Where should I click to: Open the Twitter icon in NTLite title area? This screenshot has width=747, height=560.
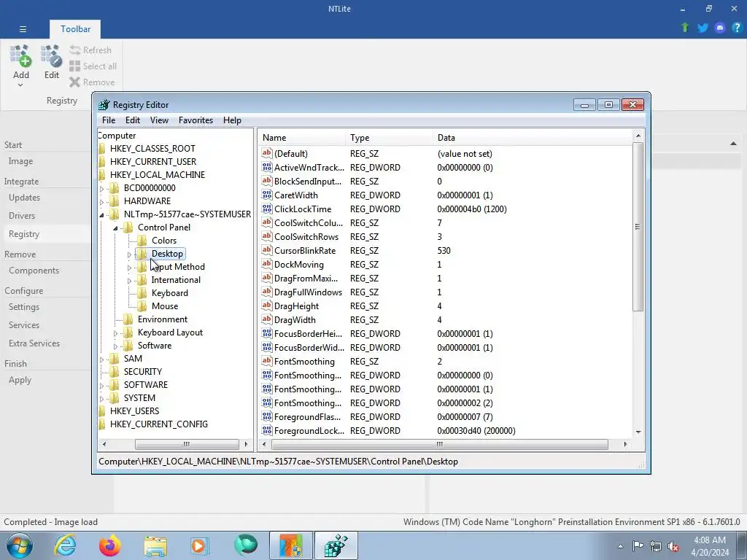(x=703, y=28)
